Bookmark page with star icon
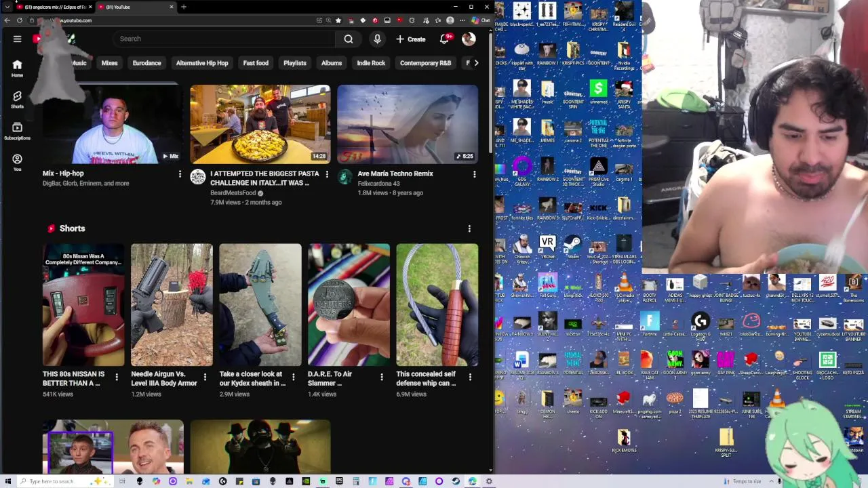This screenshot has width=868, height=488. tap(338, 20)
